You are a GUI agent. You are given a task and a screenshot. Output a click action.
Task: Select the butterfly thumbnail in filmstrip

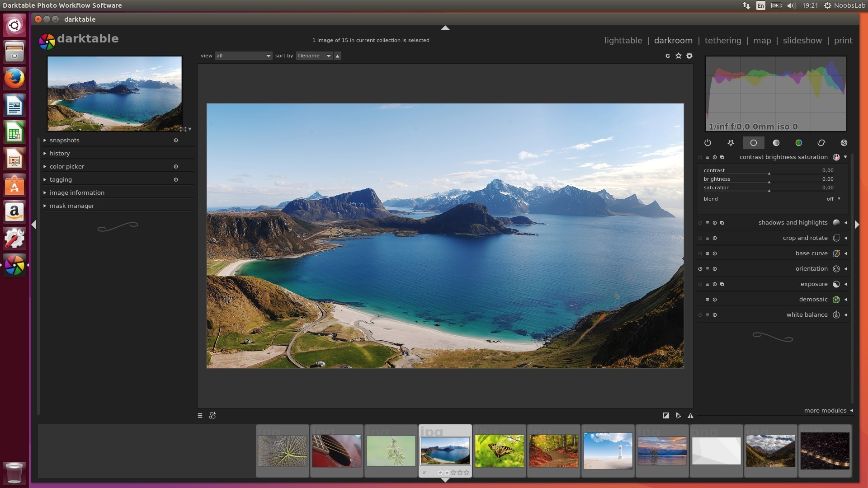click(x=499, y=450)
